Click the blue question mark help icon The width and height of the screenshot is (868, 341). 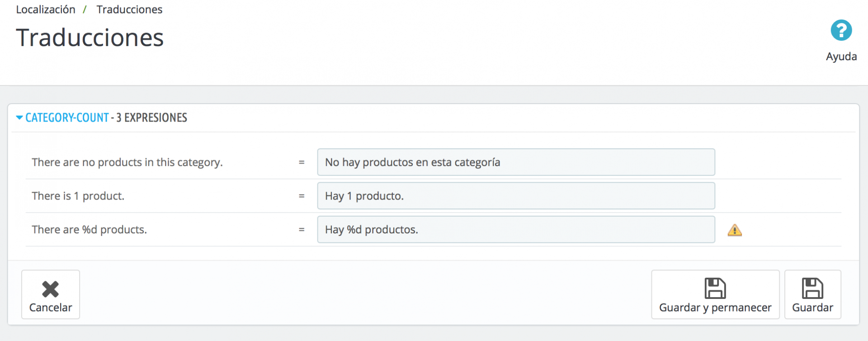point(841,31)
